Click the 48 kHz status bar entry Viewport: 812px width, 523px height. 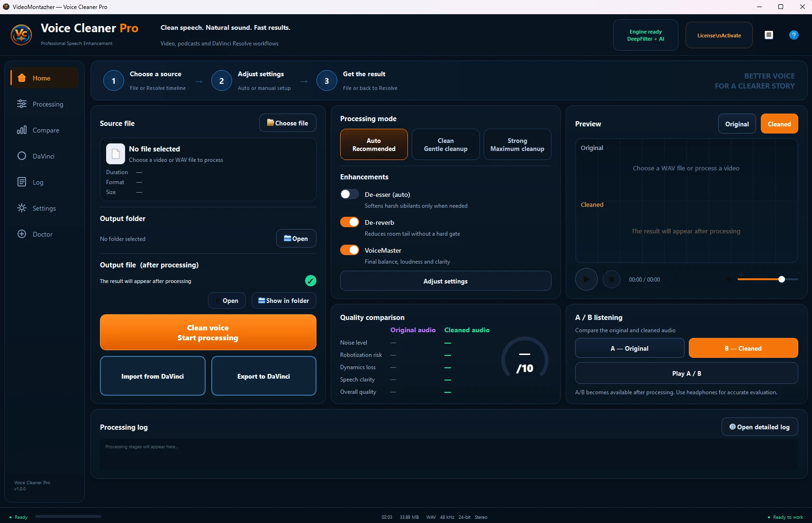447,517
